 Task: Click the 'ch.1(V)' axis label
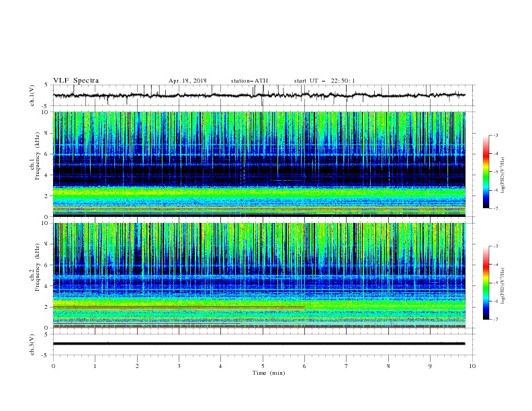click(32, 95)
